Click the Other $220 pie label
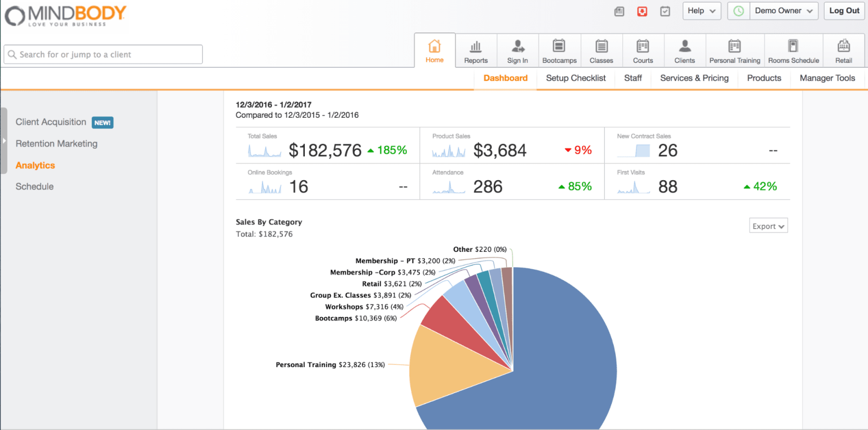 pyautogui.click(x=480, y=250)
